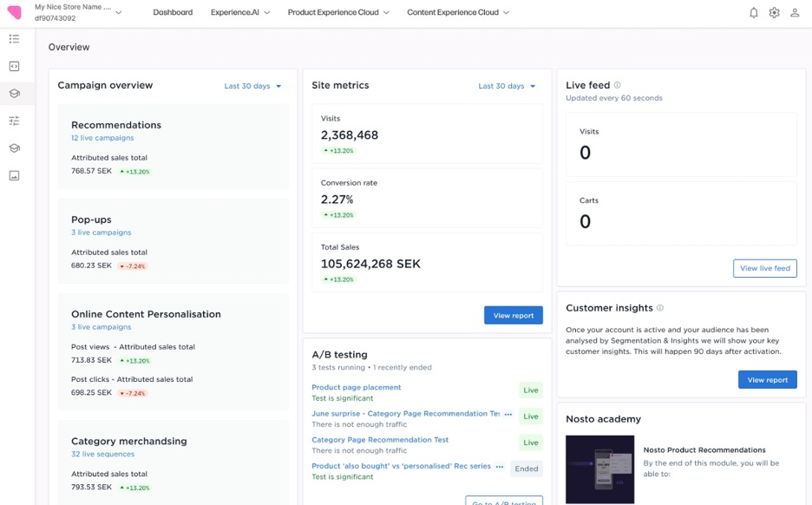This screenshot has height=505, width=812.
Task: Open Site metrics' Last 30 days dropdown
Action: pyautogui.click(x=503, y=86)
